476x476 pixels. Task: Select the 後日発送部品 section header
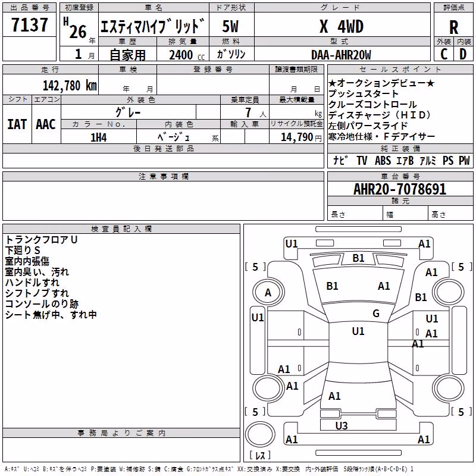pos(163,148)
